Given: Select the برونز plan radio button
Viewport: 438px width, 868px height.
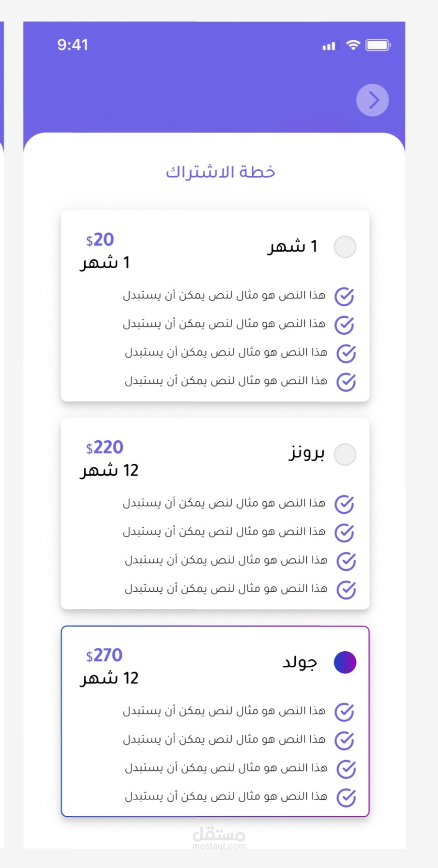Looking at the screenshot, I should (x=345, y=455).
